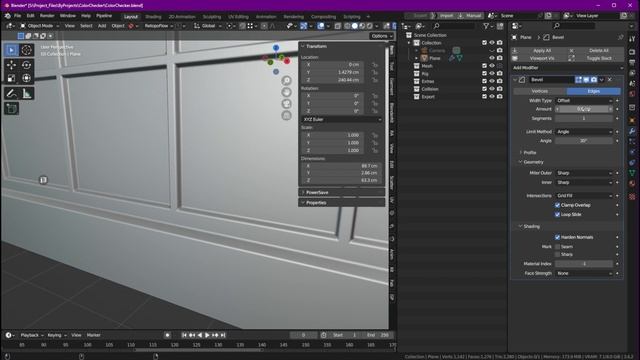The width and height of the screenshot is (640, 360).
Task: Select the Select Box tool
Action: [x=11, y=50]
